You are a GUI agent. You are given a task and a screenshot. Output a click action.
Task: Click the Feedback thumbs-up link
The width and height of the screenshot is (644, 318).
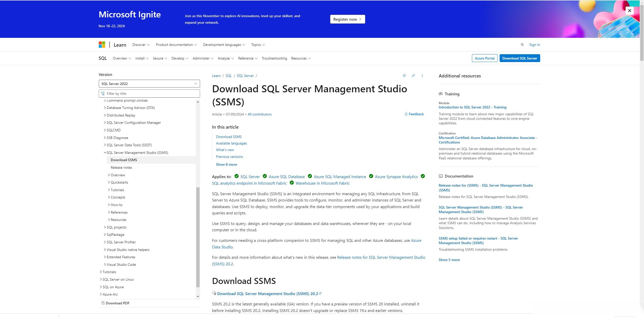(414, 114)
